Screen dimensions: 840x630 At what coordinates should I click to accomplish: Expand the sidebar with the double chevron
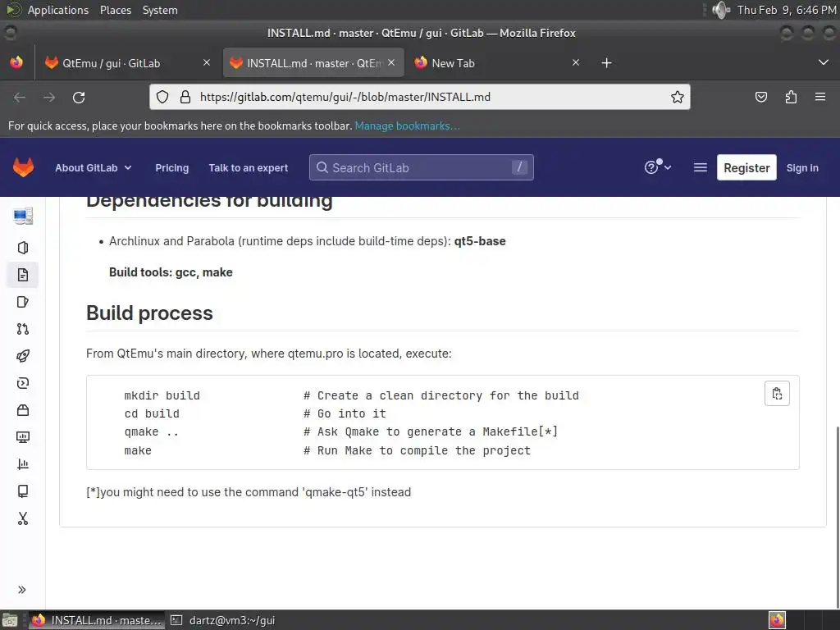coord(22,590)
